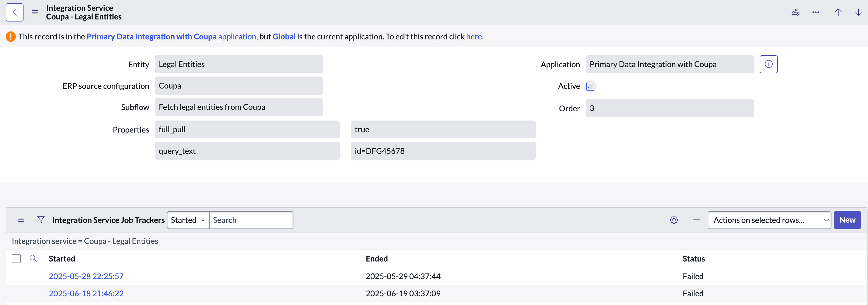Open the form context menu hamburger icon
The image size is (868, 305).
coord(35,13)
